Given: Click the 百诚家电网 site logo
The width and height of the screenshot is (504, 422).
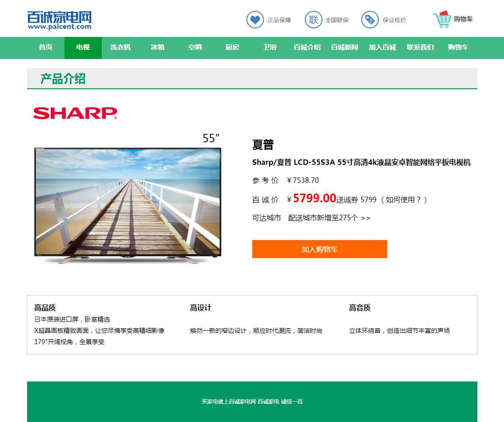Looking at the screenshot, I should (x=59, y=20).
